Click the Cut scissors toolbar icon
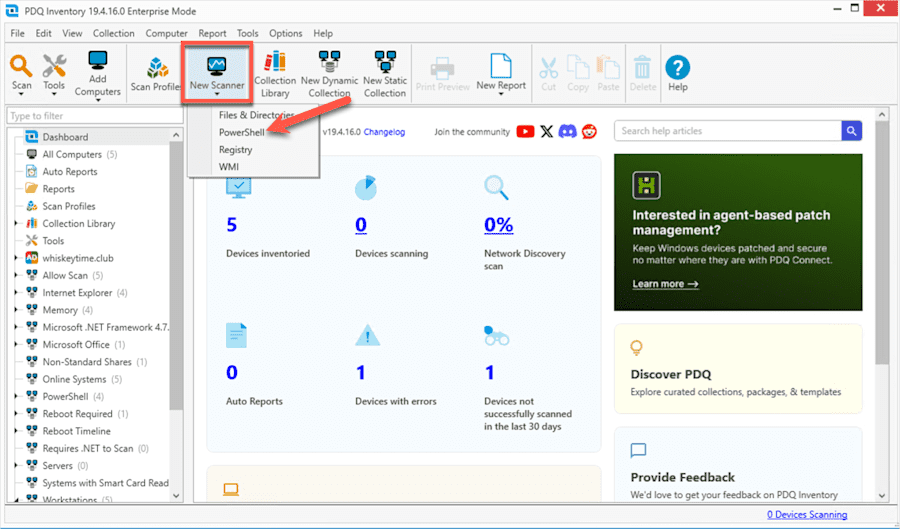 point(549,68)
